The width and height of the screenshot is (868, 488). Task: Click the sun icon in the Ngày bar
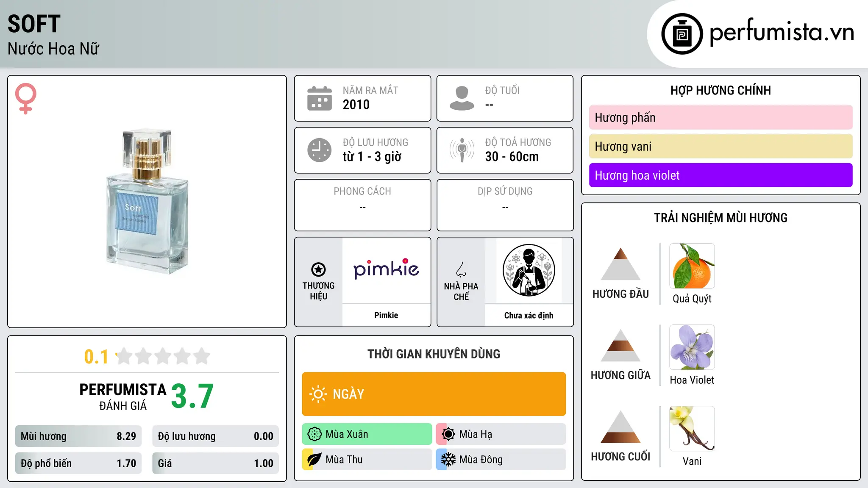pyautogui.click(x=318, y=394)
